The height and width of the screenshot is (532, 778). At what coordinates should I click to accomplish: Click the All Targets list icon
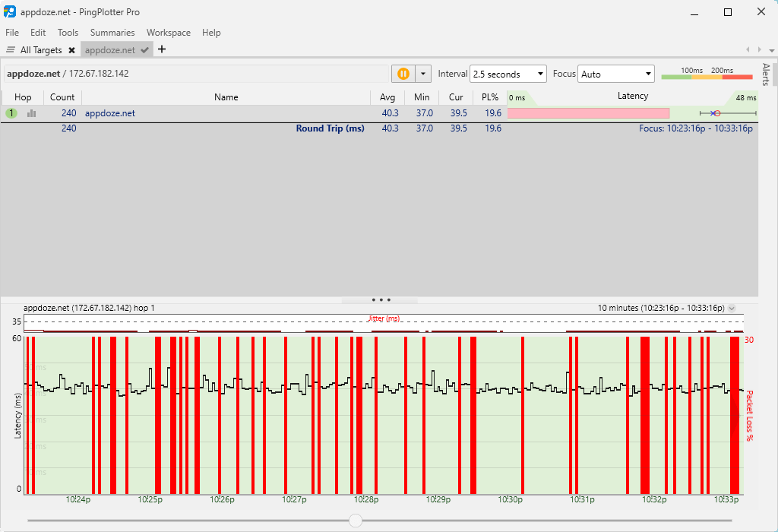(x=11, y=50)
